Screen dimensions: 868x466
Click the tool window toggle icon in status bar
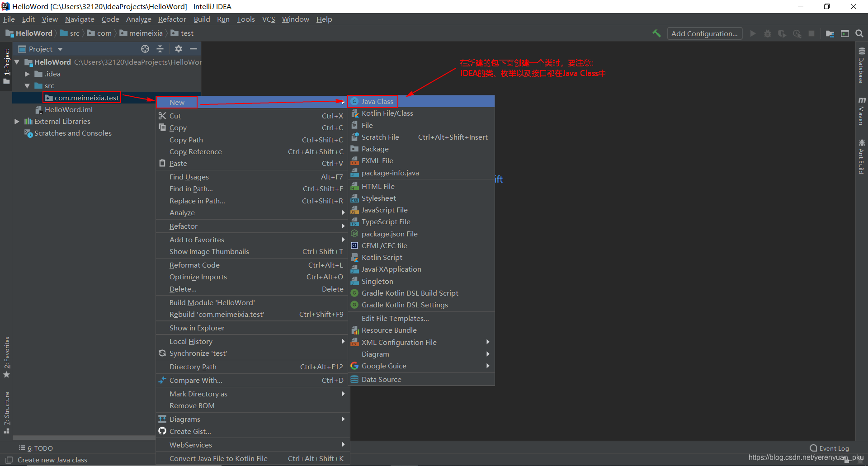tap(9, 460)
